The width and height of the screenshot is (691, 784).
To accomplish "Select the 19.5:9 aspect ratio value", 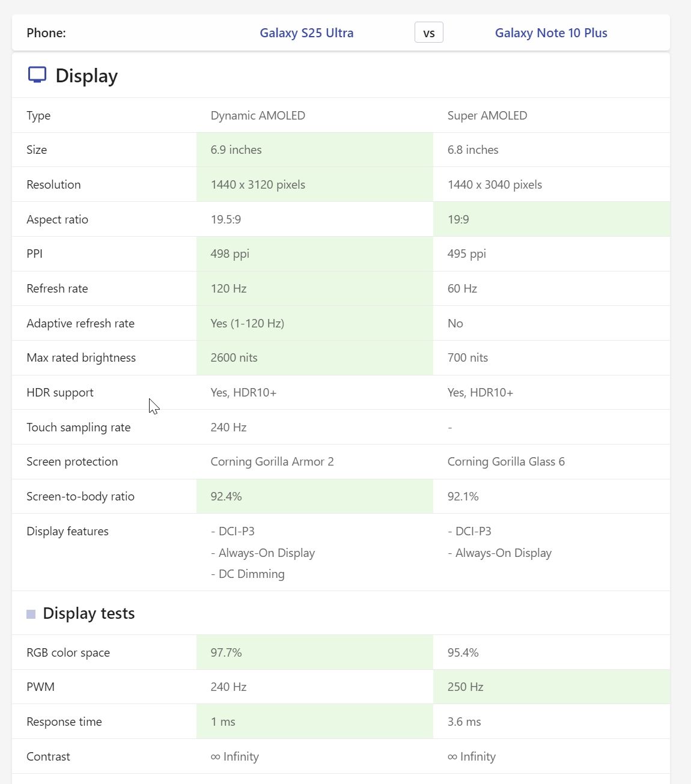I will pyautogui.click(x=226, y=219).
